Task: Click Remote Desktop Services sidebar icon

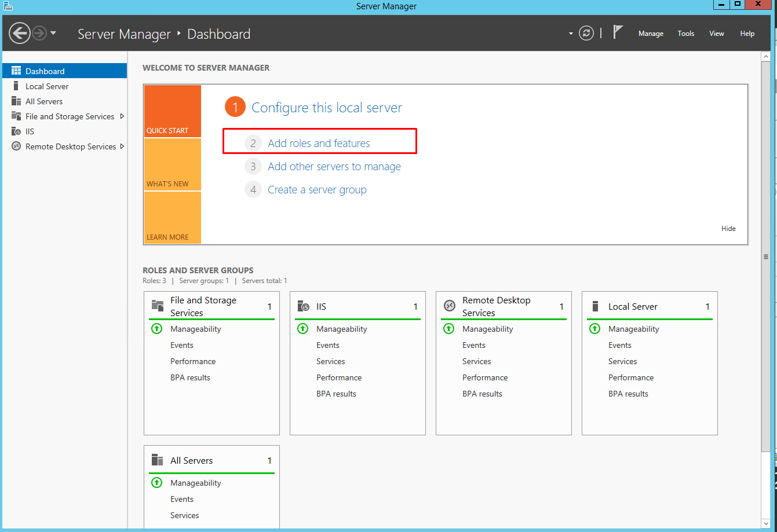Action: (16, 146)
